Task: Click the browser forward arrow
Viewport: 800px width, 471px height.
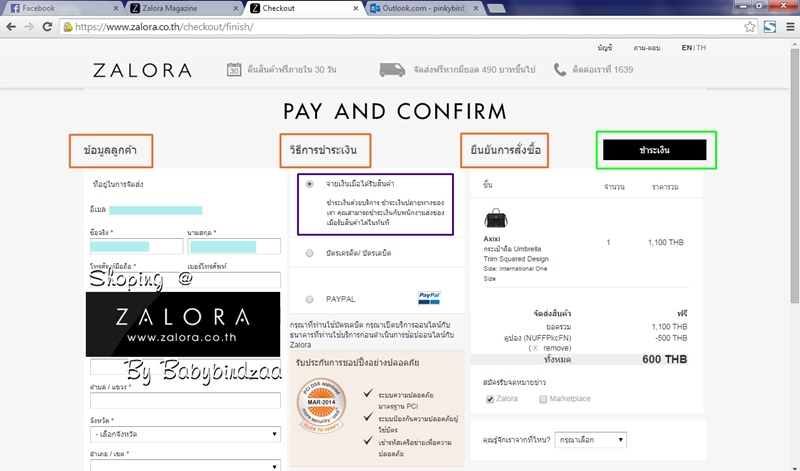Action: [29, 27]
